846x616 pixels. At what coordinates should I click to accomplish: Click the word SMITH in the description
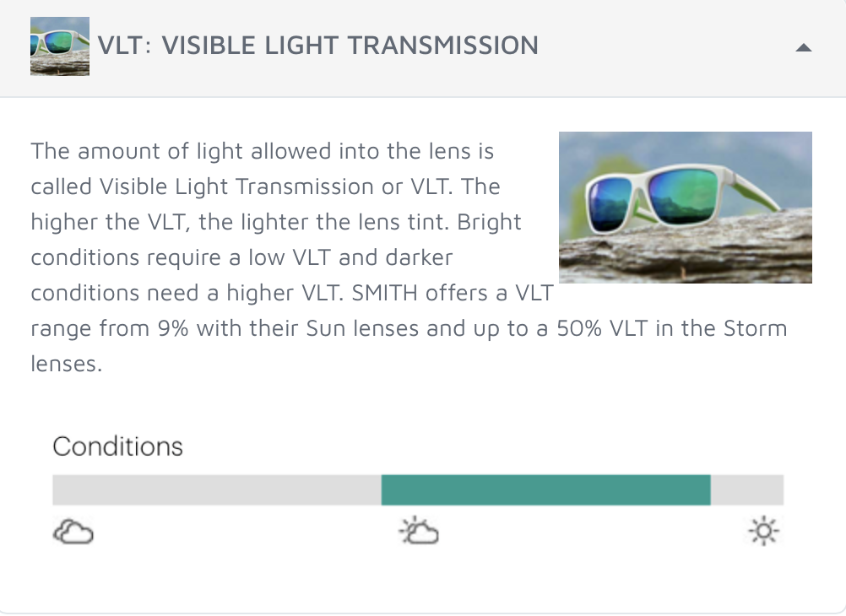point(385,293)
